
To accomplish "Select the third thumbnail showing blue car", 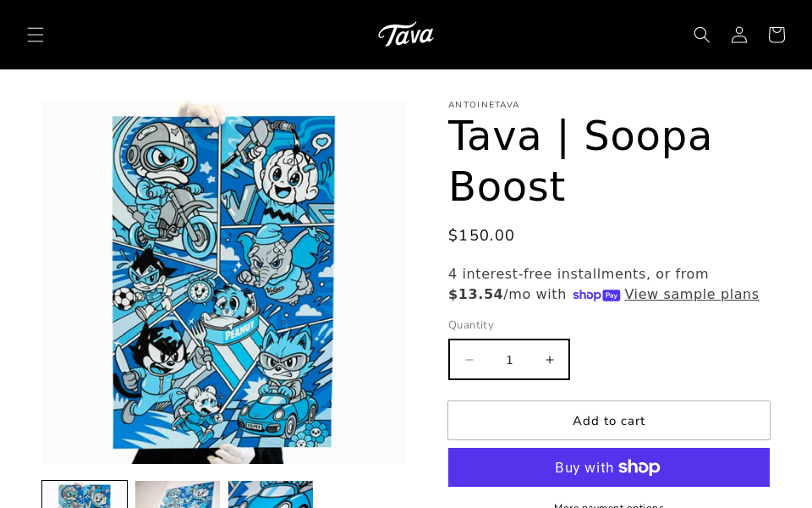I will (x=271, y=495).
